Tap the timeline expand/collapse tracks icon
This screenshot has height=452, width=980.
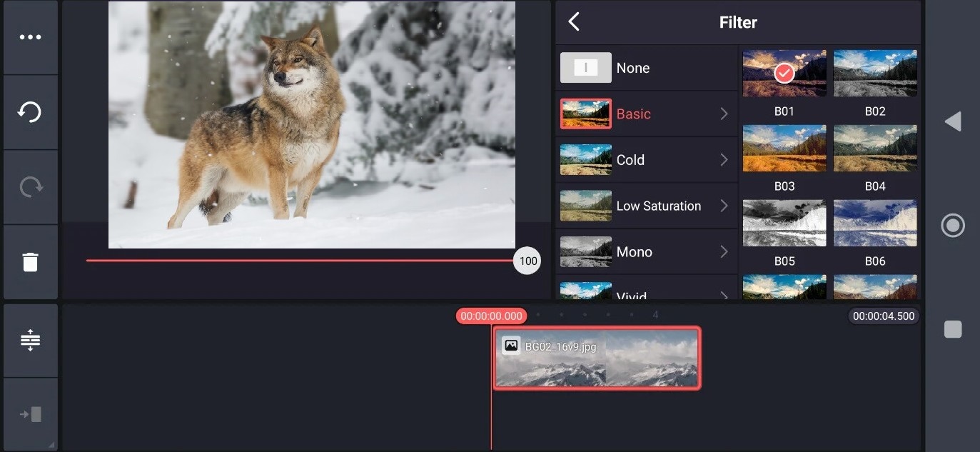(30, 341)
